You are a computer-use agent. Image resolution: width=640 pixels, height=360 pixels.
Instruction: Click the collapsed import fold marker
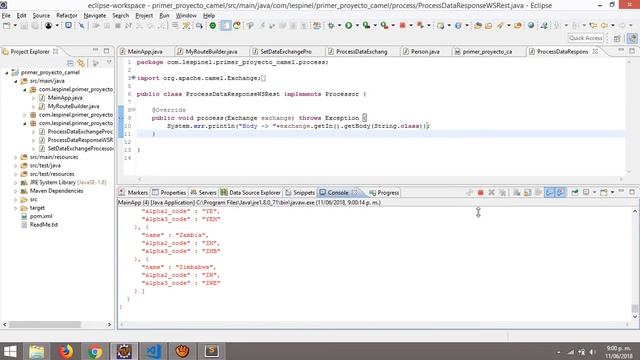click(133, 78)
